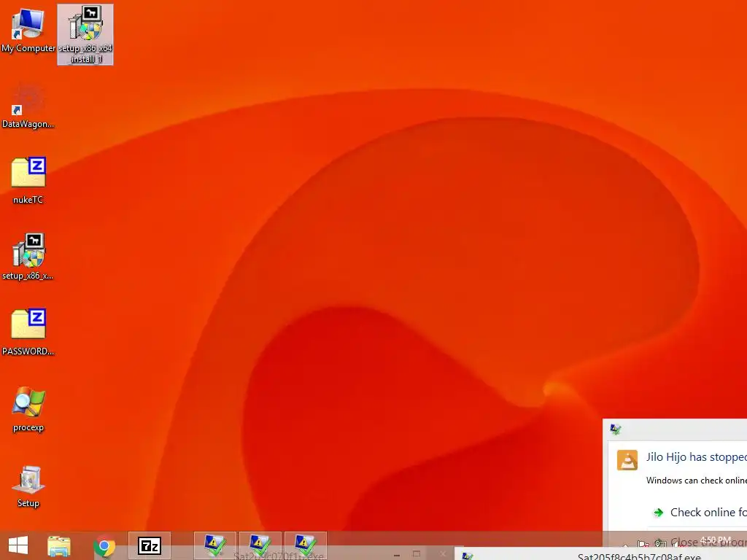The width and height of the screenshot is (747, 560).
Task: Click the 'Jilo Hijo has stopped' heading
Action: (697, 457)
